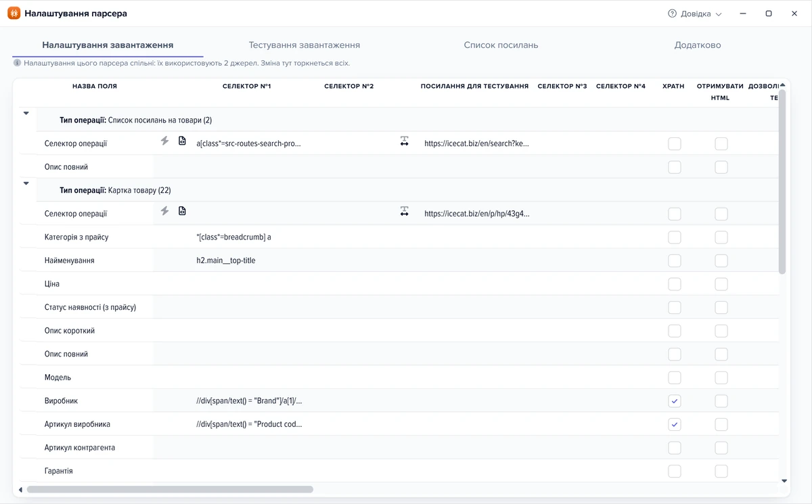Minimize the parser settings window
Image resolution: width=812 pixels, height=504 pixels.
743,14
